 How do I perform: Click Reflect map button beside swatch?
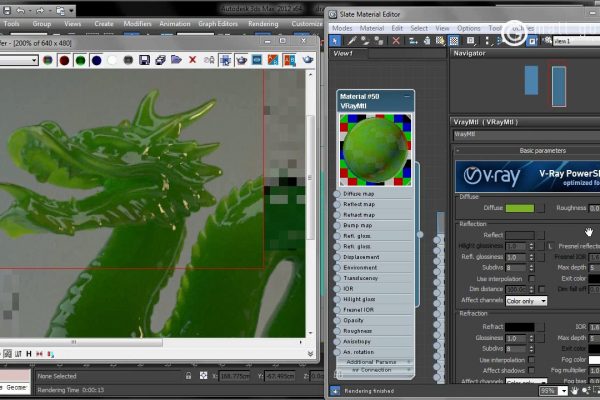(540, 235)
